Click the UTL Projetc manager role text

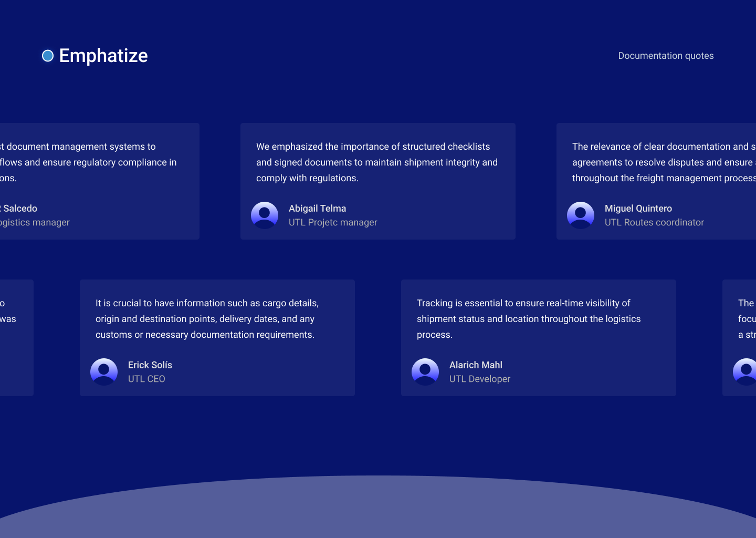click(x=333, y=222)
